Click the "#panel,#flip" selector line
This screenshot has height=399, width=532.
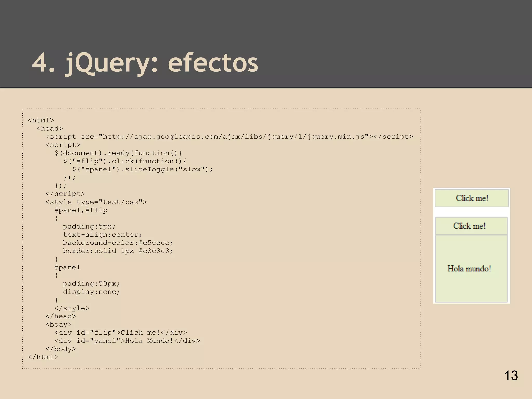[x=81, y=210]
